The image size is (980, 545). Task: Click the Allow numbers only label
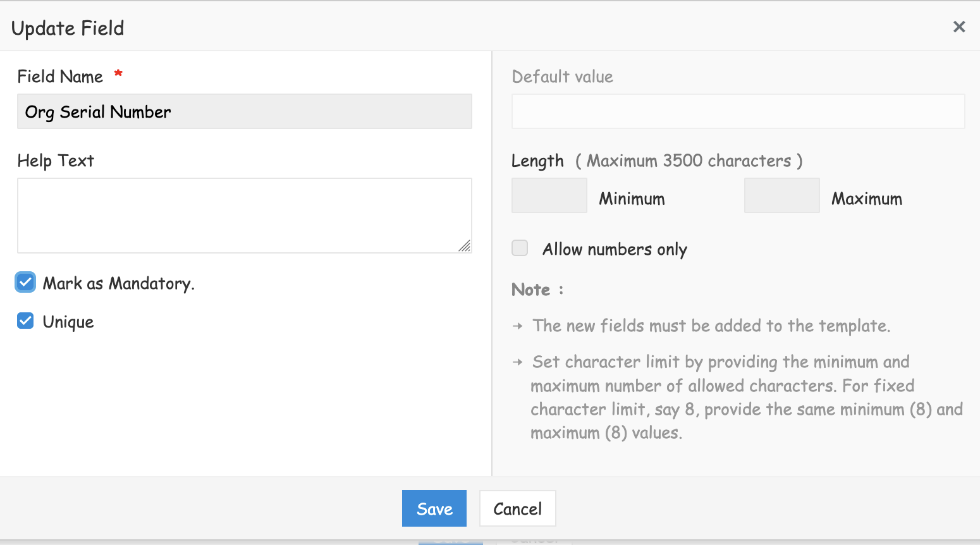615,249
